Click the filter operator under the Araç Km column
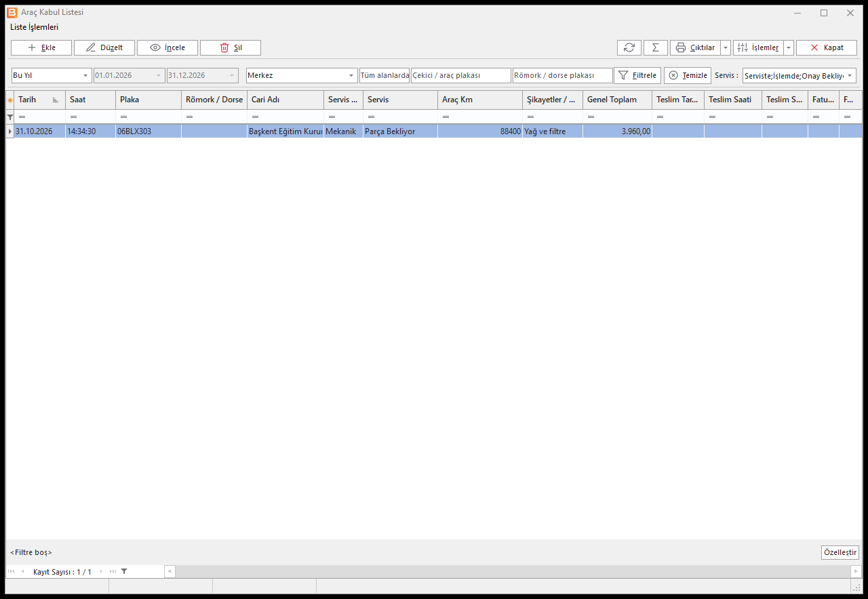The width and height of the screenshot is (868, 599). pos(446,117)
